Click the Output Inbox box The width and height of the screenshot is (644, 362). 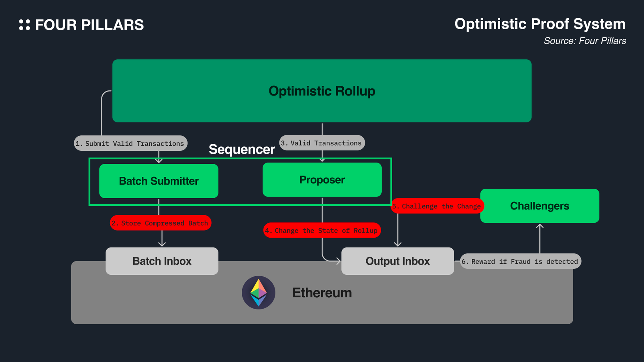point(397,261)
